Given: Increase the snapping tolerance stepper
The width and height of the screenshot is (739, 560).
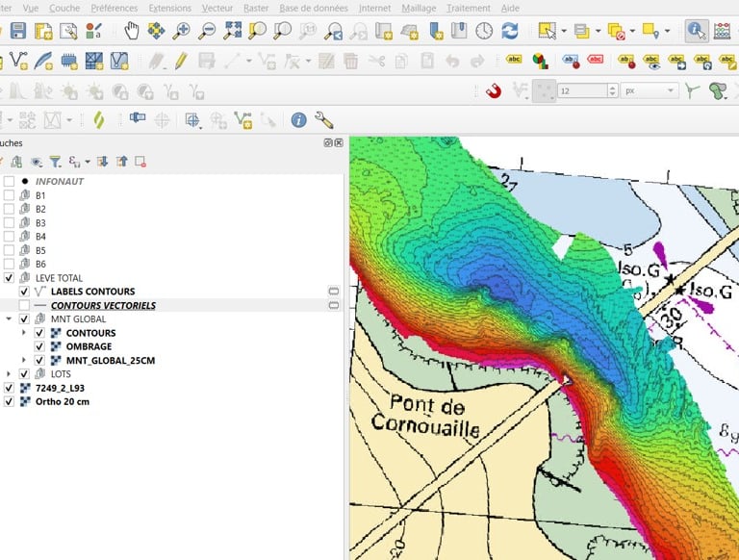Looking at the screenshot, I should (612, 88).
